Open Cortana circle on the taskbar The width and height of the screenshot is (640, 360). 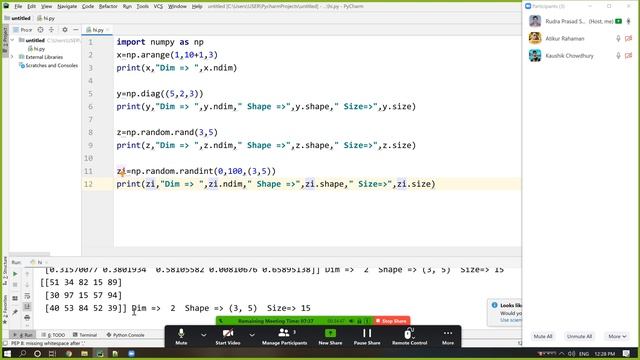37,353
